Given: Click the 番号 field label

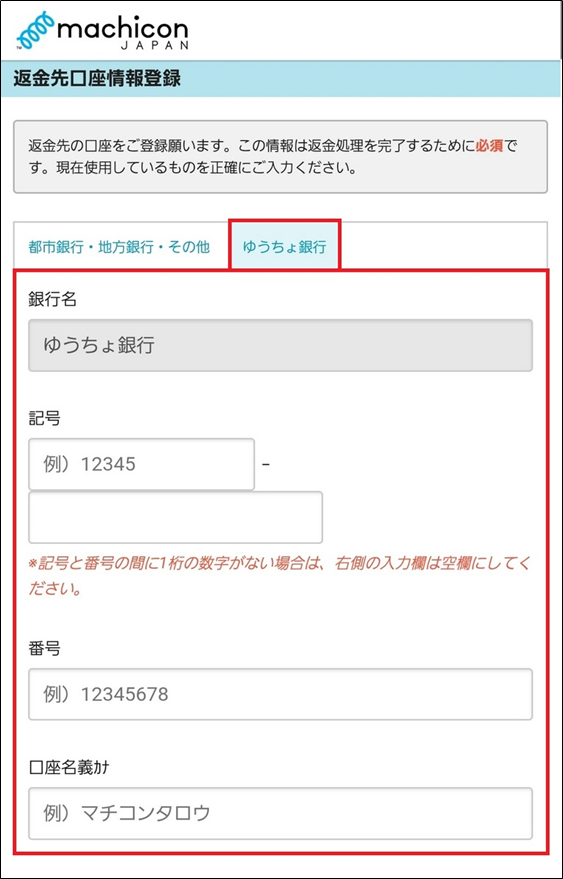Looking at the screenshot, I should click(44, 649).
